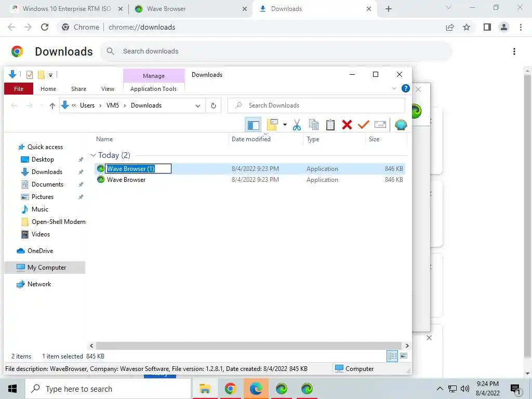Open Music in navigation pane
The width and height of the screenshot is (532, 399).
point(39,209)
